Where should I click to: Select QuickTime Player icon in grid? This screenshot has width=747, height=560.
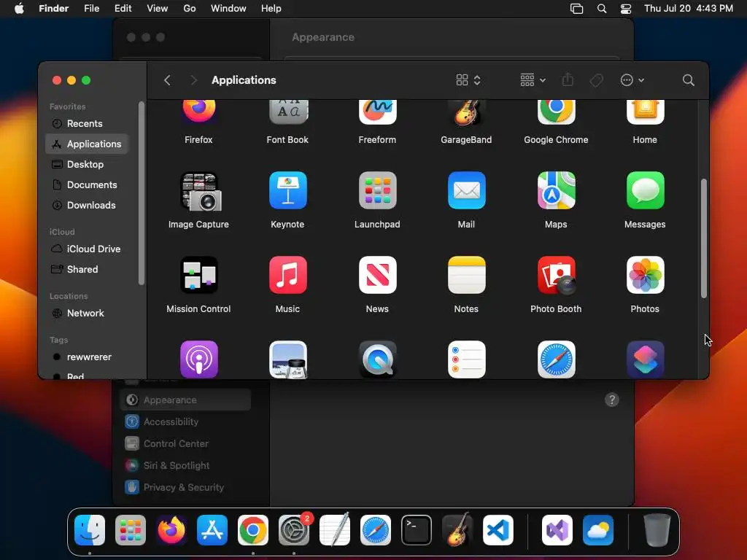click(x=377, y=359)
